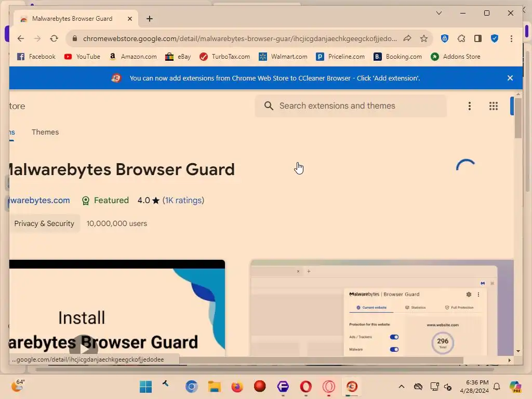Reload the page with the refresh icon
532x399 pixels.
click(54, 38)
